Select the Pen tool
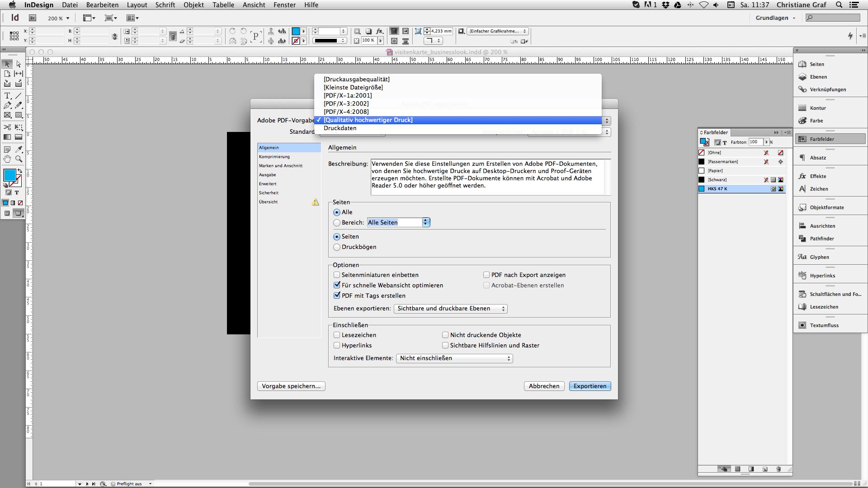The width and height of the screenshot is (868, 488). (x=7, y=105)
